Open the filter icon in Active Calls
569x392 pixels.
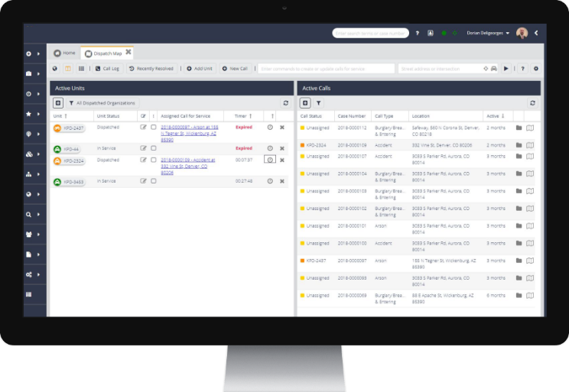[x=319, y=102]
